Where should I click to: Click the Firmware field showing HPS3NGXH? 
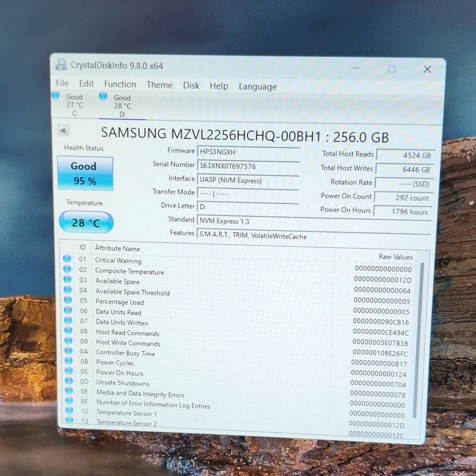[248, 152]
